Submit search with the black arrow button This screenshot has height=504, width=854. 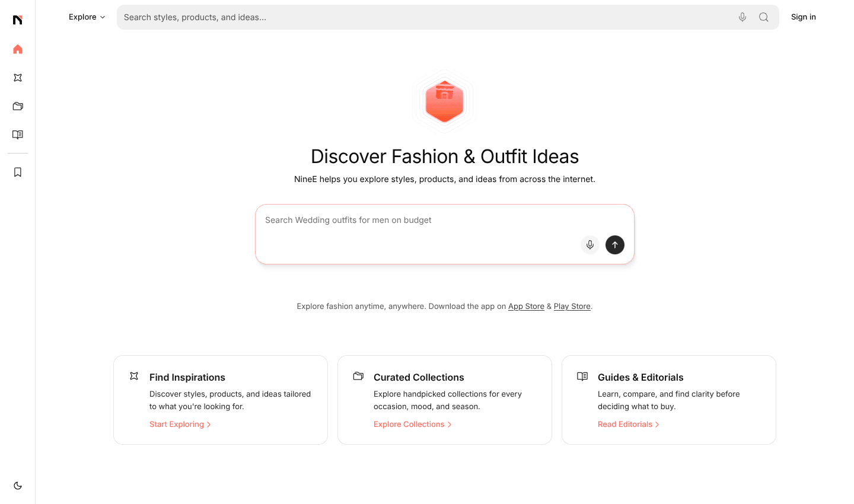click(x=615, y=245)
